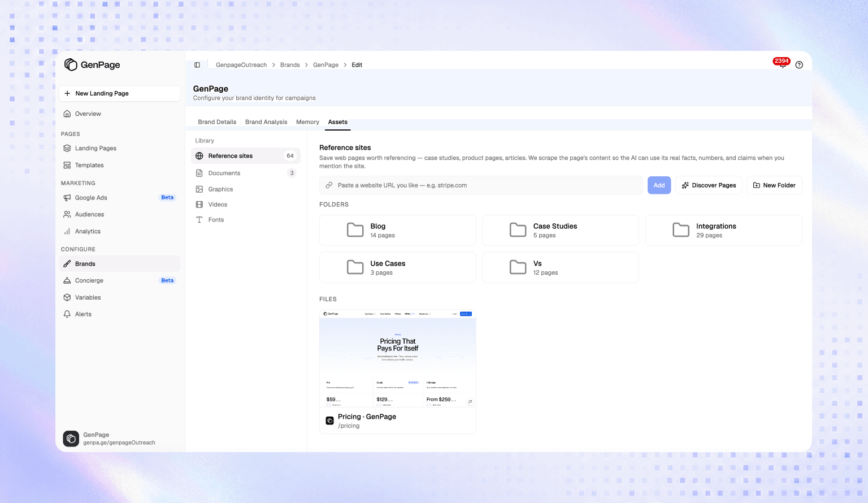Click the Google Ads Beta badge
Viewport: 868px width, 503px height.
click(167, 198)
